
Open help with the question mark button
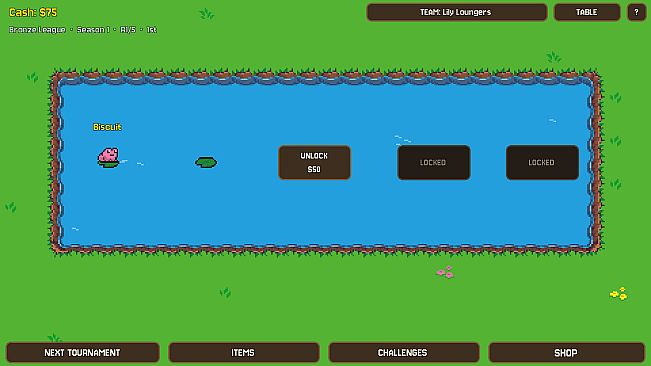pos(636,12)
